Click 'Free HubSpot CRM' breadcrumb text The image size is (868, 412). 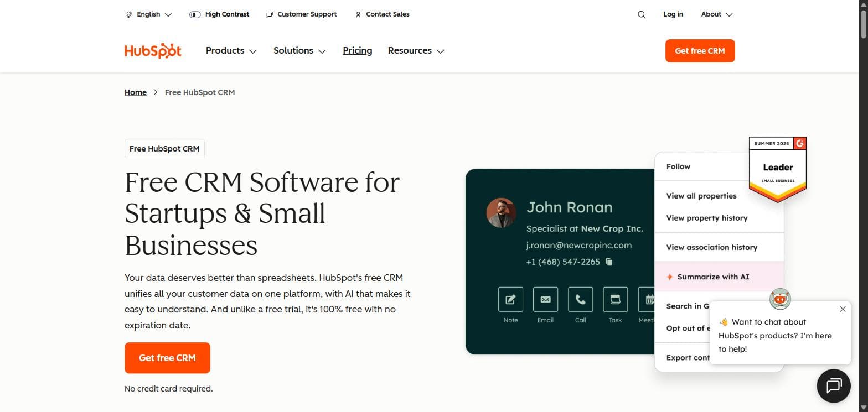(x=200, y=92)
